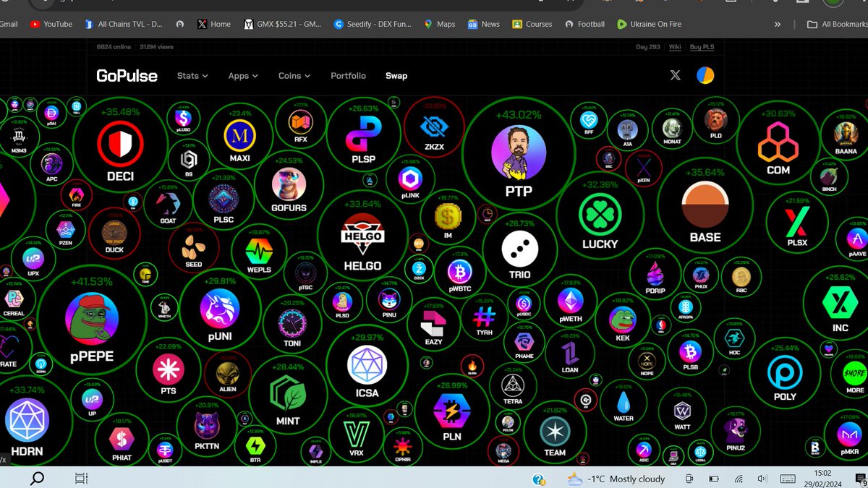Expand the Apps dropdown menu

point(243,76)
